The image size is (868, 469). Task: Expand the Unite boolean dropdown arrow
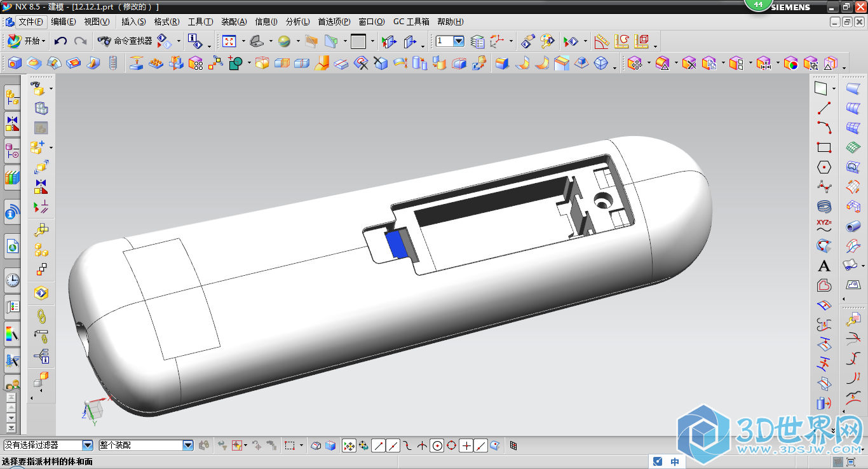click(x=249, y=64)
